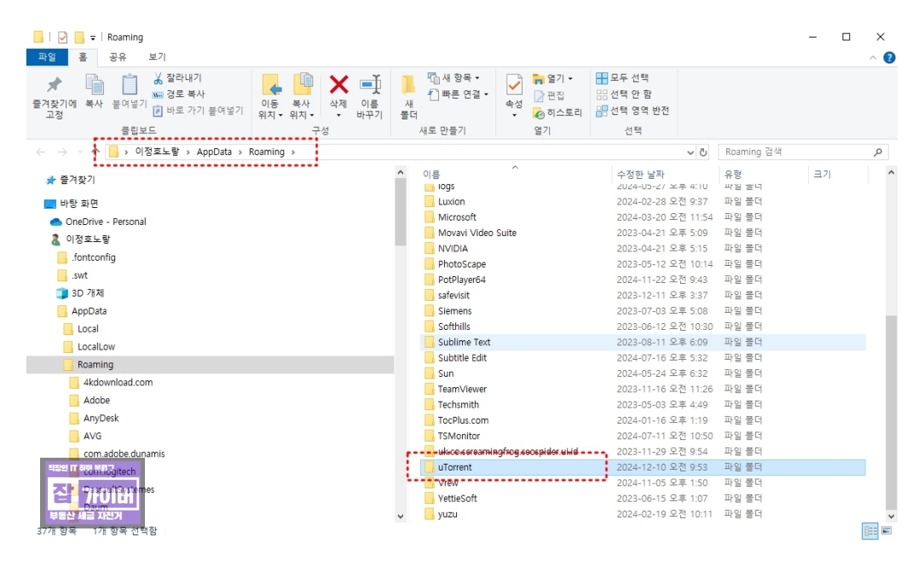The image size is (924, 566).
Task: Open the Open (열기) dropdown arrow
Action: pos(570,78)
